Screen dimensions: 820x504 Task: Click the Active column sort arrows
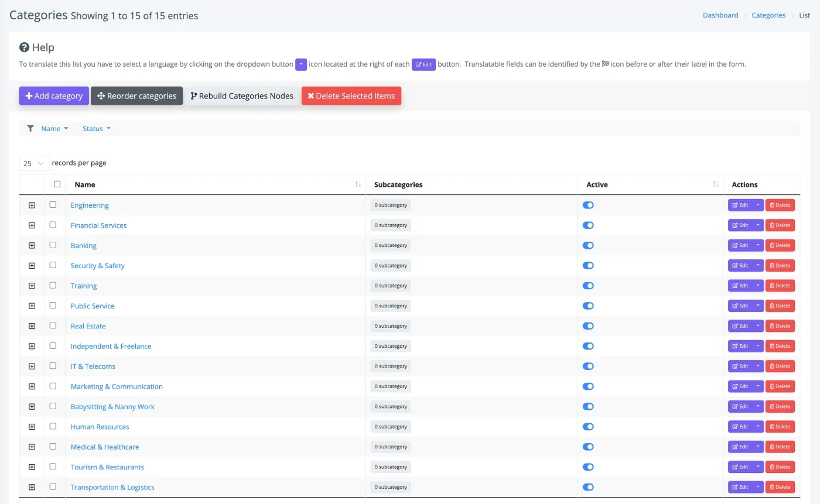click(715, 184)
